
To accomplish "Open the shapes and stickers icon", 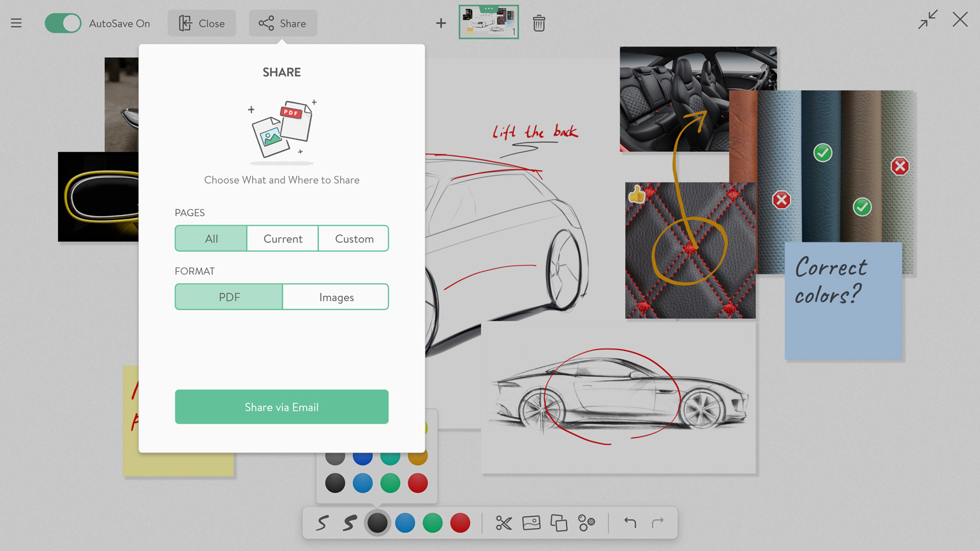I will [x=586, y=523].
